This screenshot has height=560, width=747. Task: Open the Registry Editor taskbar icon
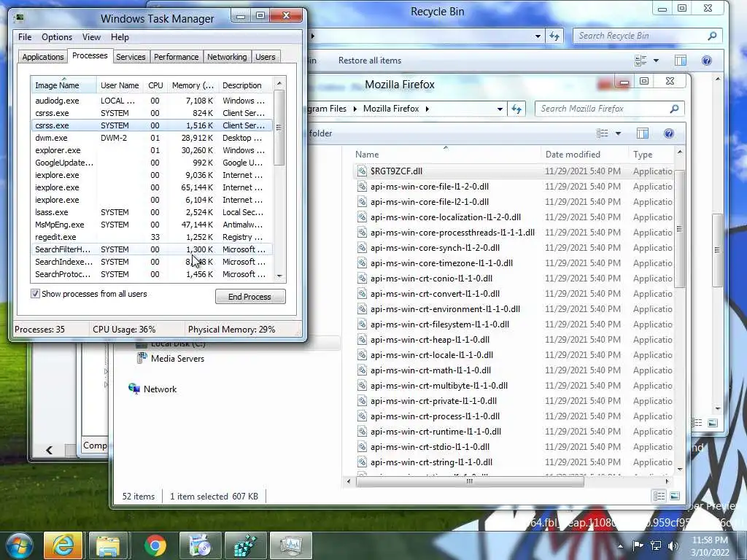[x=245, y=545]
